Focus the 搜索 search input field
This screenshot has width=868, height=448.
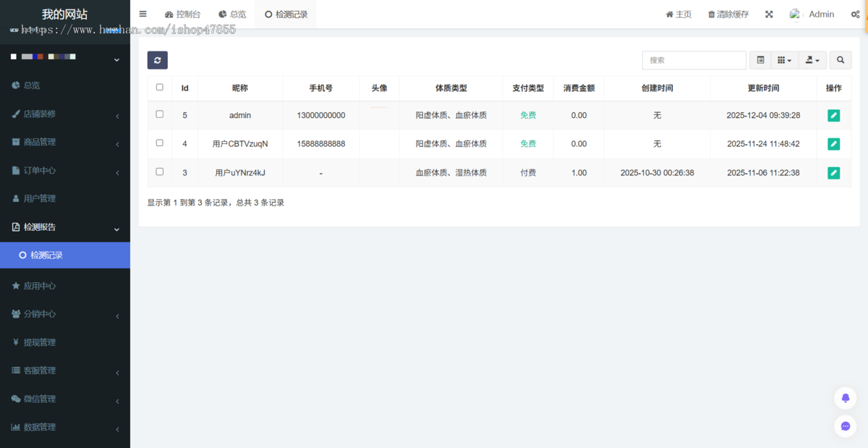point(694,60)
